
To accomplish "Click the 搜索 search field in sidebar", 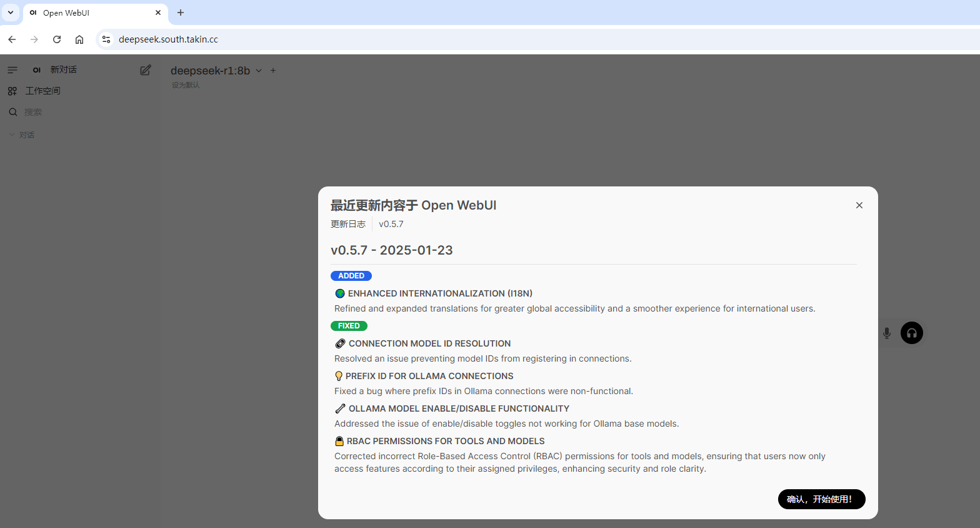I will pyautogui.click(x=33, y=113).
